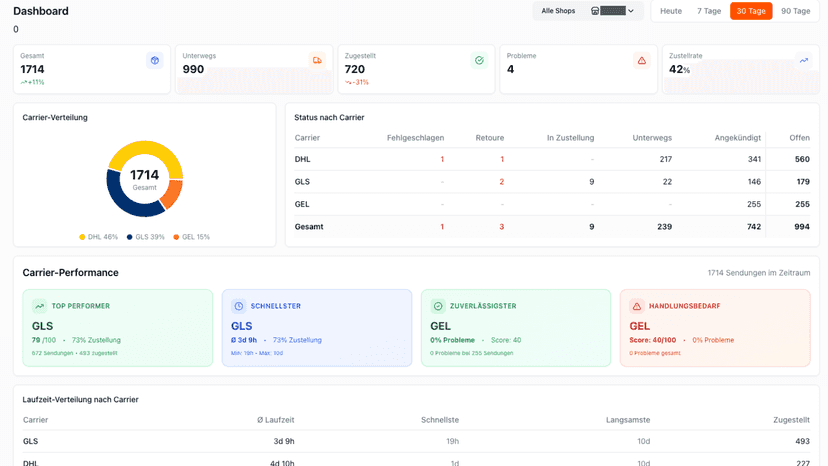Click the DHL row in Status nach Carrier
Screen dimensions: 828x466
[552, 159]
